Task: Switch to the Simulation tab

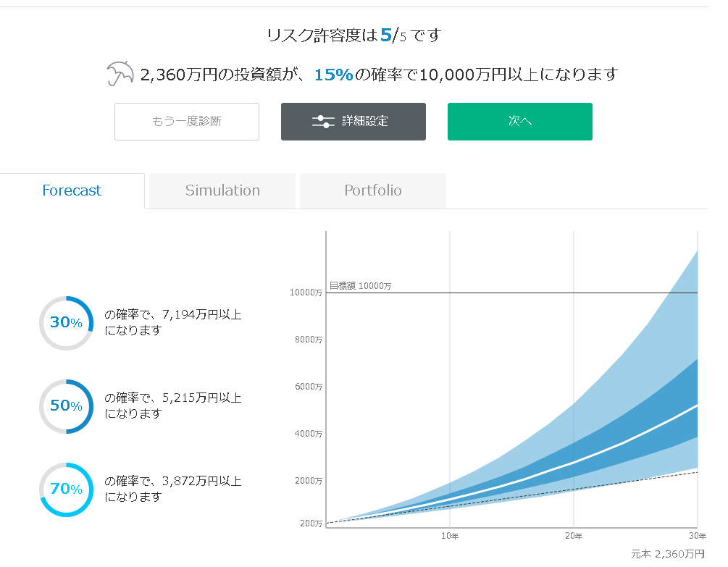Action: [x=222, y=190]
